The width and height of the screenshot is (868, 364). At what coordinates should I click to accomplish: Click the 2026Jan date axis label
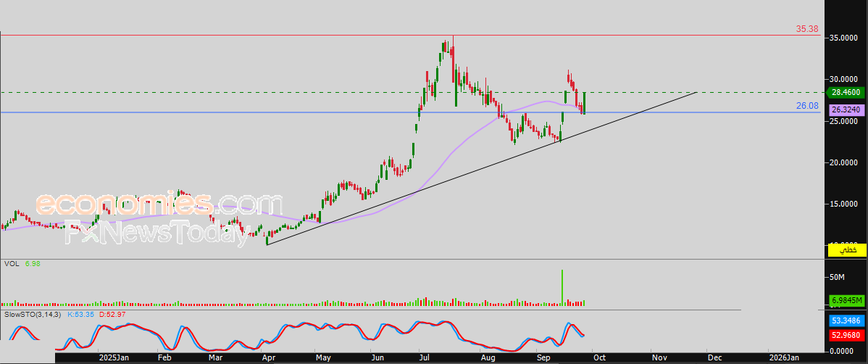tap(785, 358)
